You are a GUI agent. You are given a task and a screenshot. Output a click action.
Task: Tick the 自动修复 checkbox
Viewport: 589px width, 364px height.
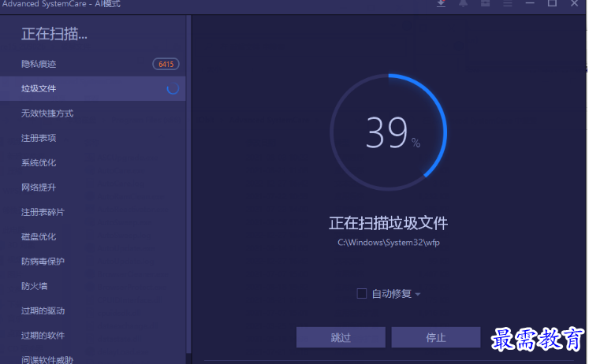coord(361,293)
